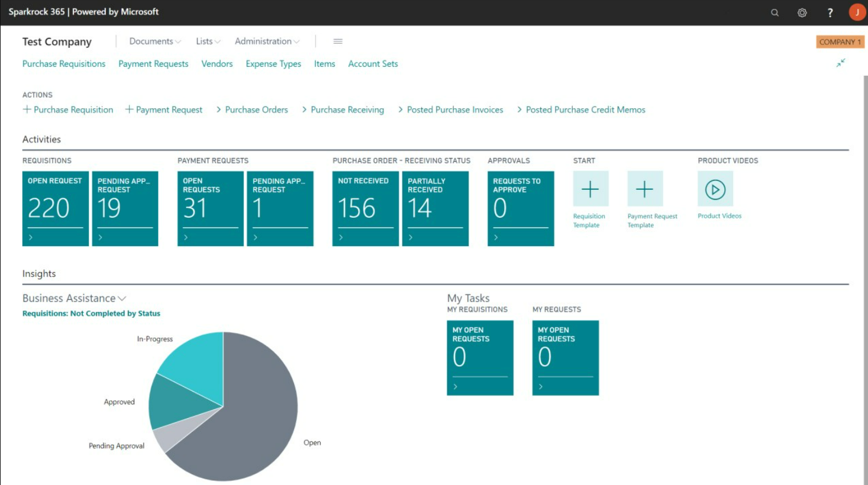Click arrow on Open Request tile
This screenshot has width=868, height=485.
tap(31, 237)
